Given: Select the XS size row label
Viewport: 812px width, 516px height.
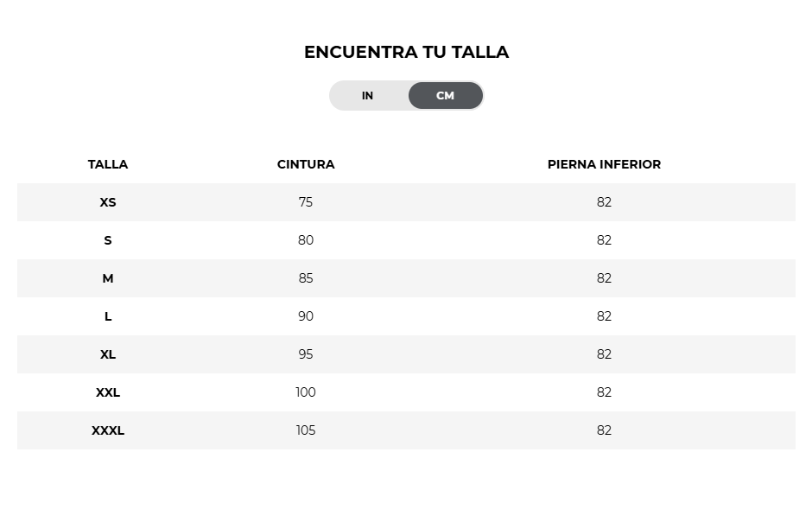Looking at the screenshot, I should (108, 202).
